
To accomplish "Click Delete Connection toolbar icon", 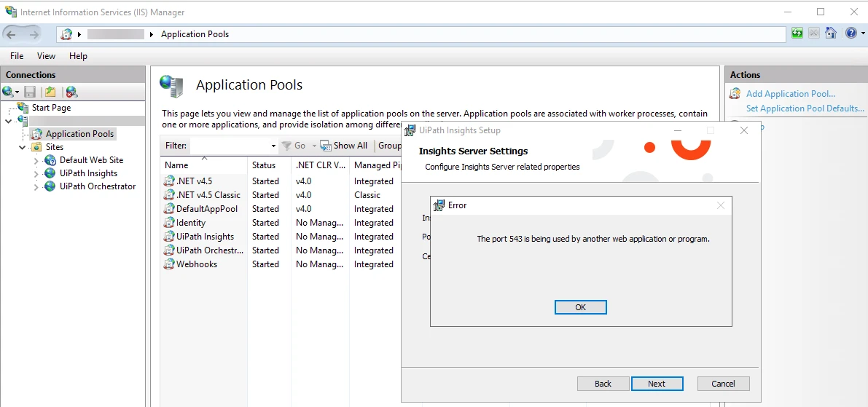I will (x=71, y=92).
